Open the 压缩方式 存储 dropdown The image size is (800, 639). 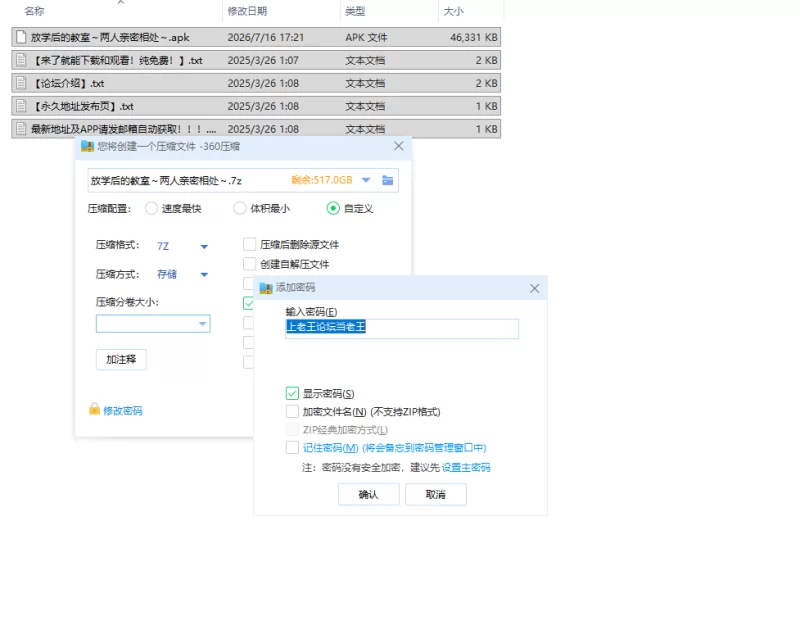click(204, 275)
